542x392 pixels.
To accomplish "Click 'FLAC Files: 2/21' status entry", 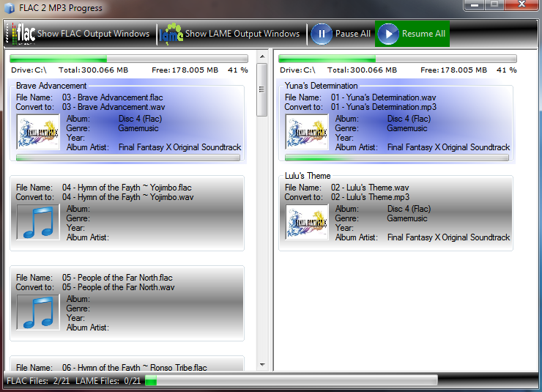I will pos(38,381).
